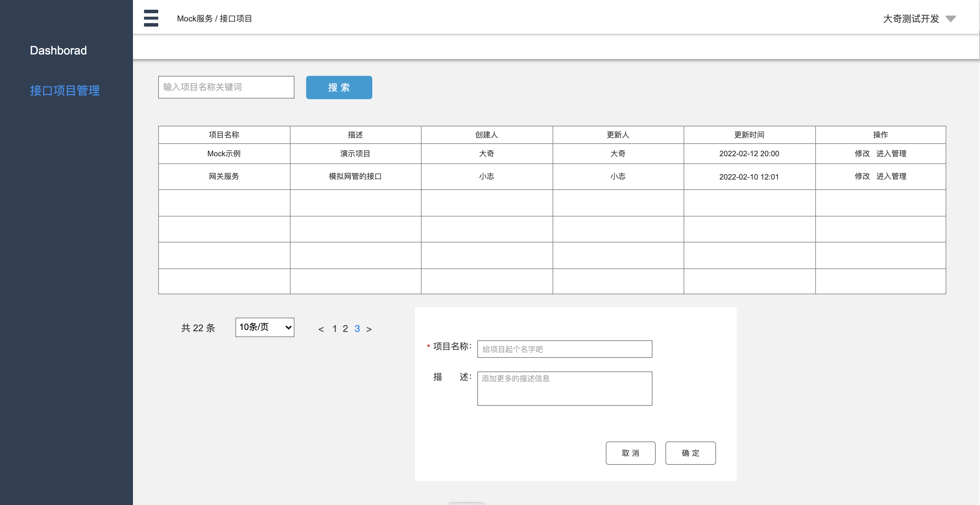Click the hamburger menu icon
This screenshot has width=980, height=505.
pos(151,18)
